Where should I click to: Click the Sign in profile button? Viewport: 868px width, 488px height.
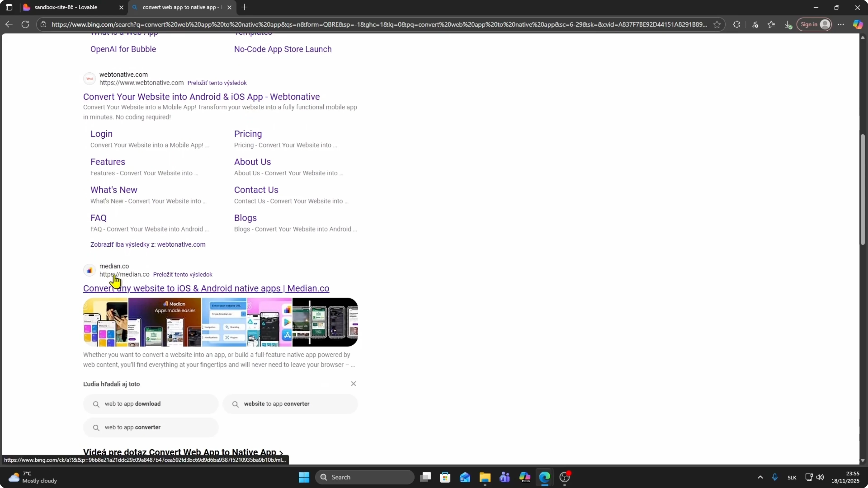[814, 24]
